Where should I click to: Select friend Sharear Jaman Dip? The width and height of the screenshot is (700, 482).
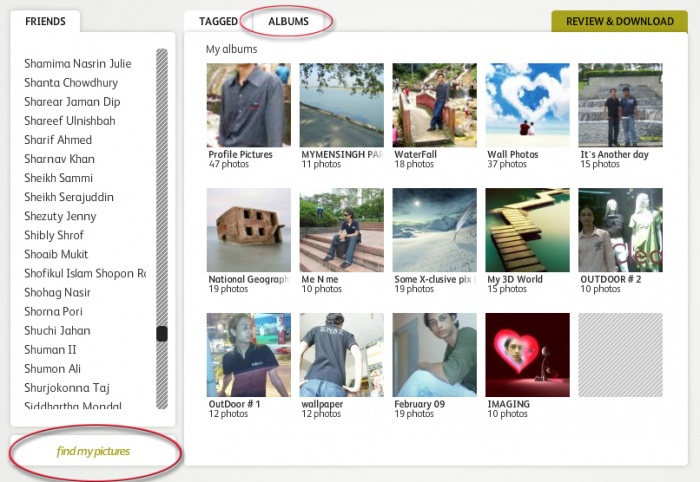72,102
